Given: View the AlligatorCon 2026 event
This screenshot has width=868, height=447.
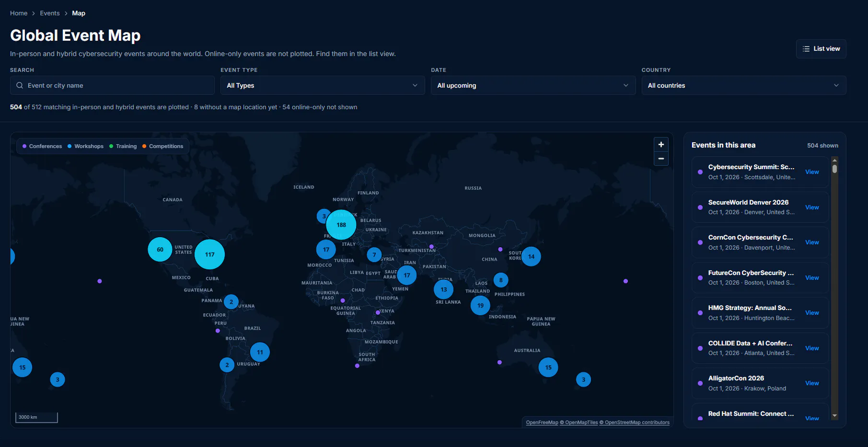Looking at the screenshot, I should click(812, 383).
